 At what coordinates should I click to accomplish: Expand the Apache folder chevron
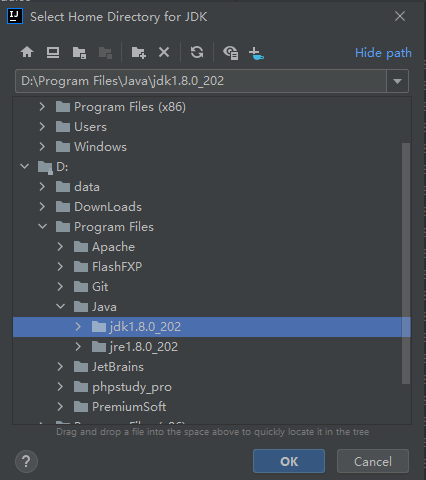[60, 247]
